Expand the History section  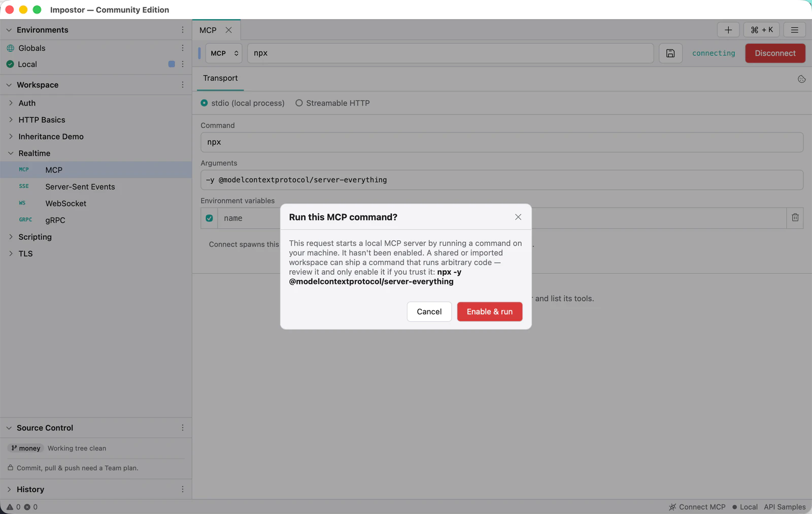click(9, 489)
